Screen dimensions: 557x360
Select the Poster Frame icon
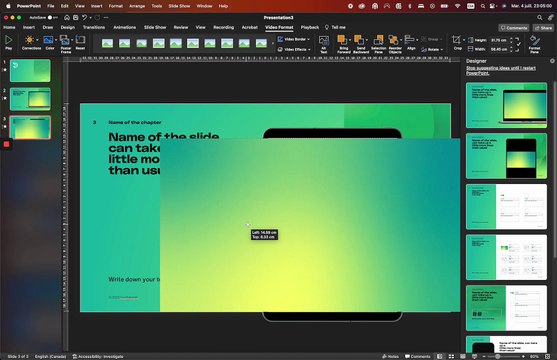click(x=64, y=40)
